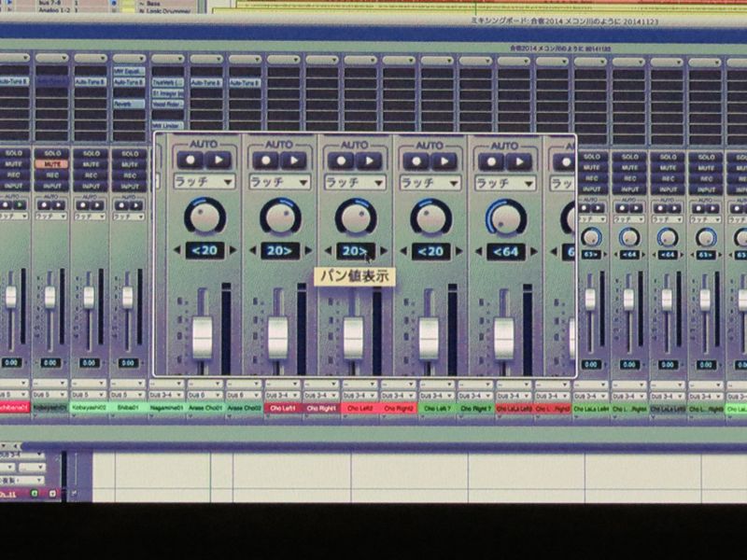This screenshot has width=747, height=560.
Task: Click automation play button on second magnified strip
Action: pos(293,161)
